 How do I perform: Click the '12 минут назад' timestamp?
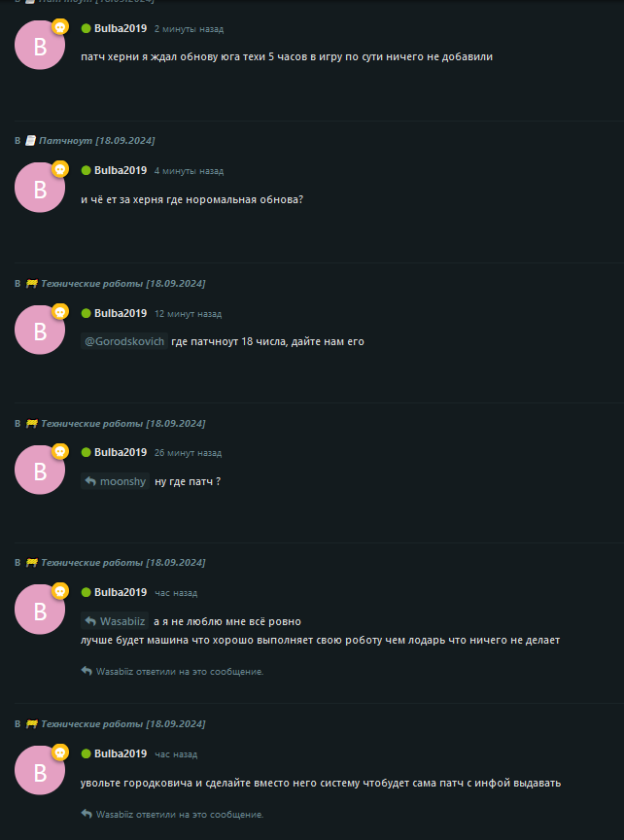(x=188, y=314)
